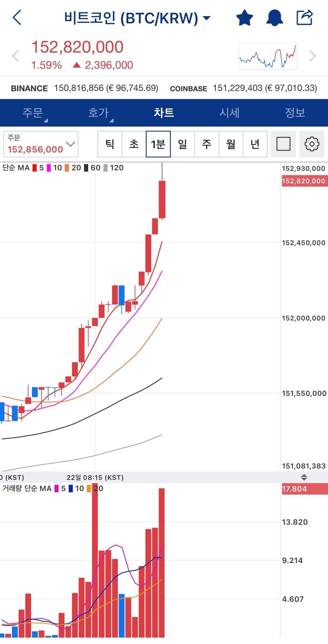Tap the mini price chart thumbnail

point(268,56)
